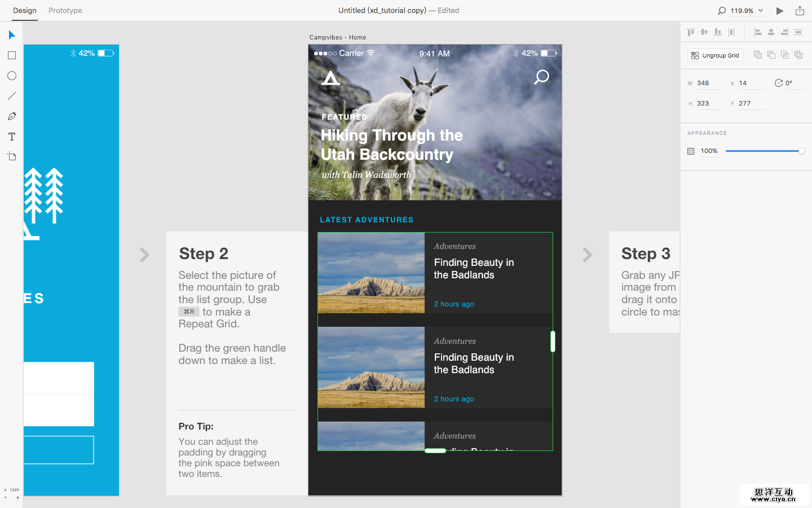The height and width of the screenshot is (508, 812).
Task: Pick the Line tool
Action: (12, 96)
